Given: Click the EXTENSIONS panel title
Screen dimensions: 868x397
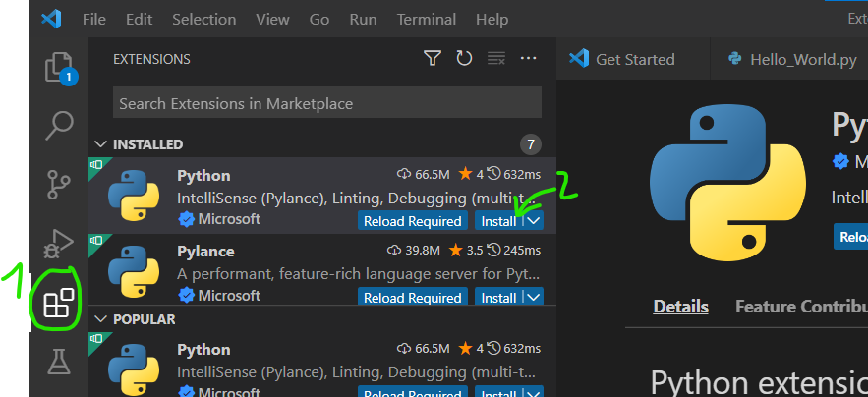Looking at the screenshot, I should pyautogui.click(x=151, y=59).
